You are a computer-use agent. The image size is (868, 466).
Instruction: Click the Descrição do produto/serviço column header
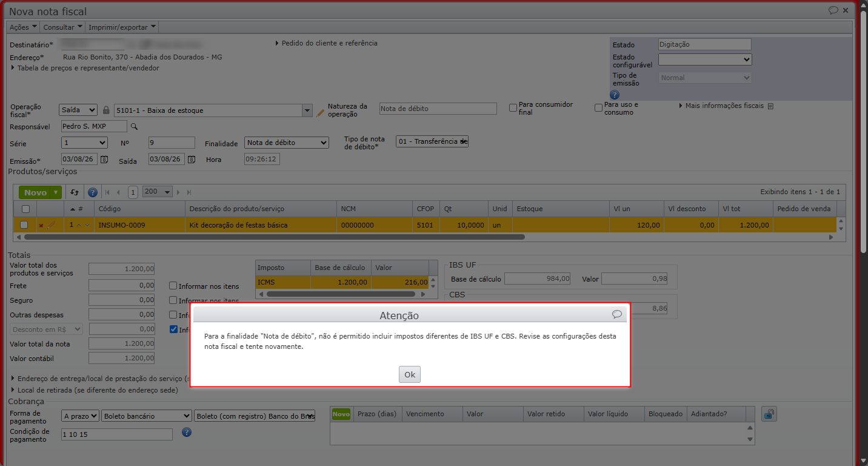tap(260, 209)
